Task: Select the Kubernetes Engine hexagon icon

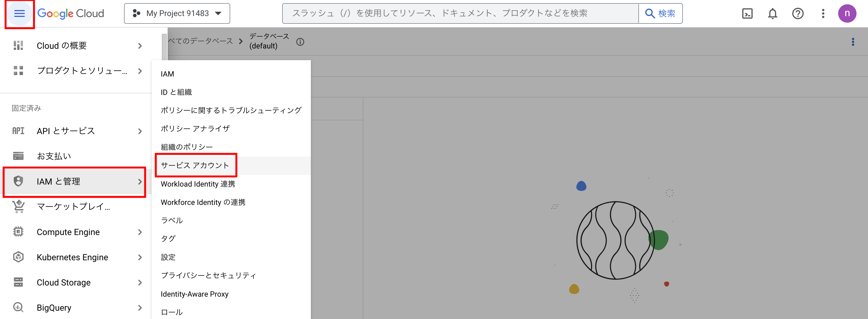Action: [x=18, y=257]
